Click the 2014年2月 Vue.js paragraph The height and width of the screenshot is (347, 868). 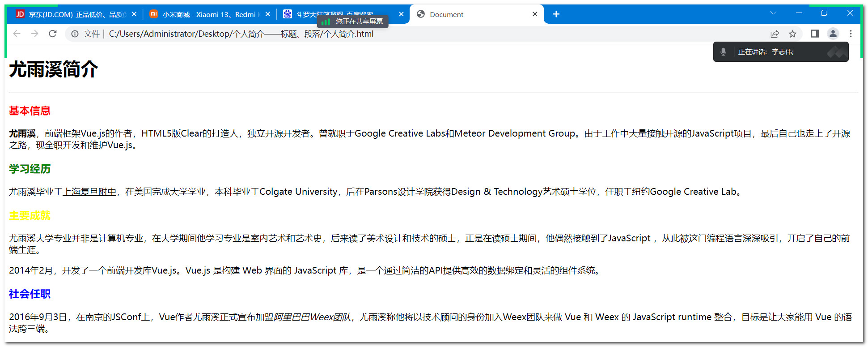click(x=306, y=270)
